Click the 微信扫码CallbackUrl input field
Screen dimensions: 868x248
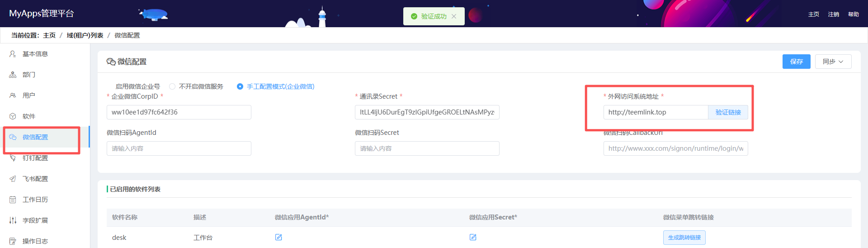pyautogui.click(x=676, y=148)
